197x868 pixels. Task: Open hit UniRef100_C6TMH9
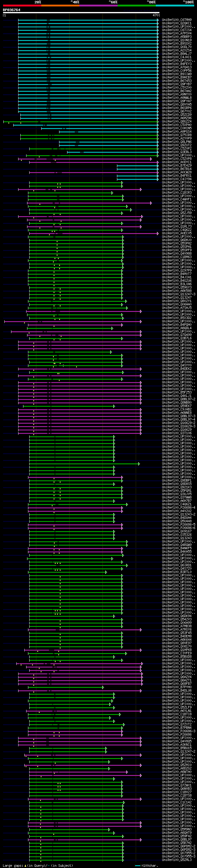177,20
